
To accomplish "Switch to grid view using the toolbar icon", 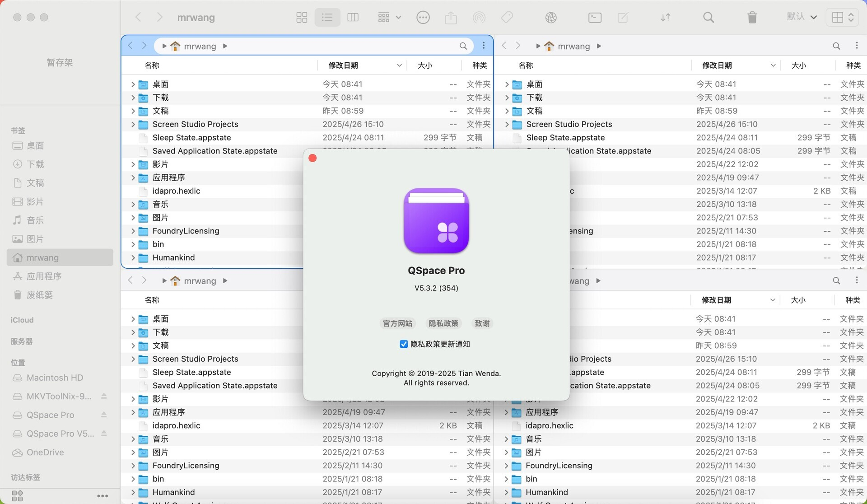I will point(301,17).
